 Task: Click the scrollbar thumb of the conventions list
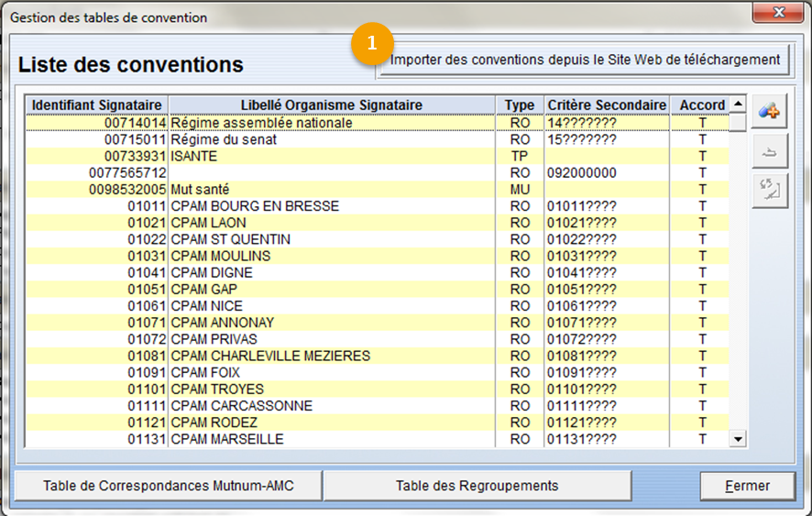tap(738, 123)
